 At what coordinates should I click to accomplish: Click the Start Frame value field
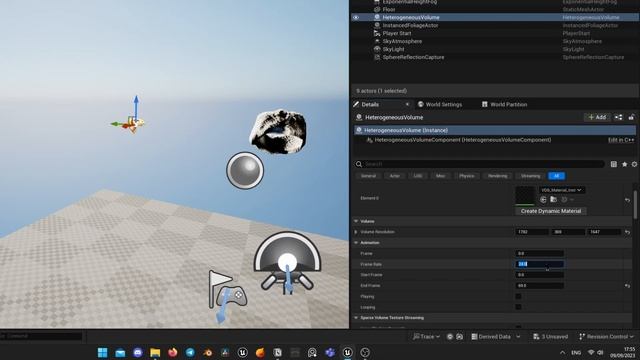tap(540, 275)
